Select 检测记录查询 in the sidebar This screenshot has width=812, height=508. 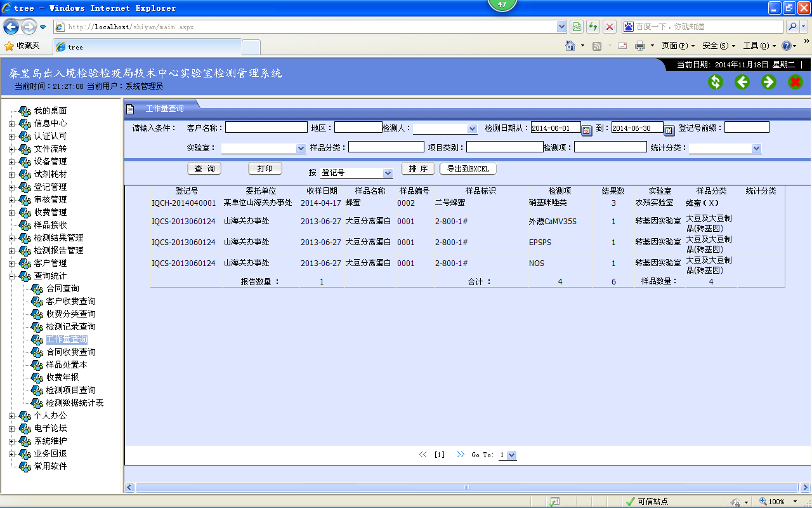pyautogui.click(x=70, y=326)
